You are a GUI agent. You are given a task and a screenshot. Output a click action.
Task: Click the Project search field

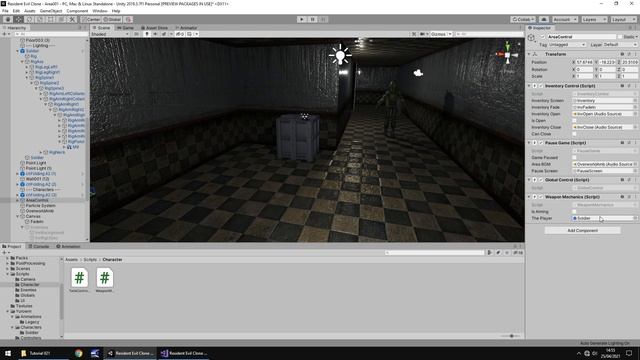point(434,253)
